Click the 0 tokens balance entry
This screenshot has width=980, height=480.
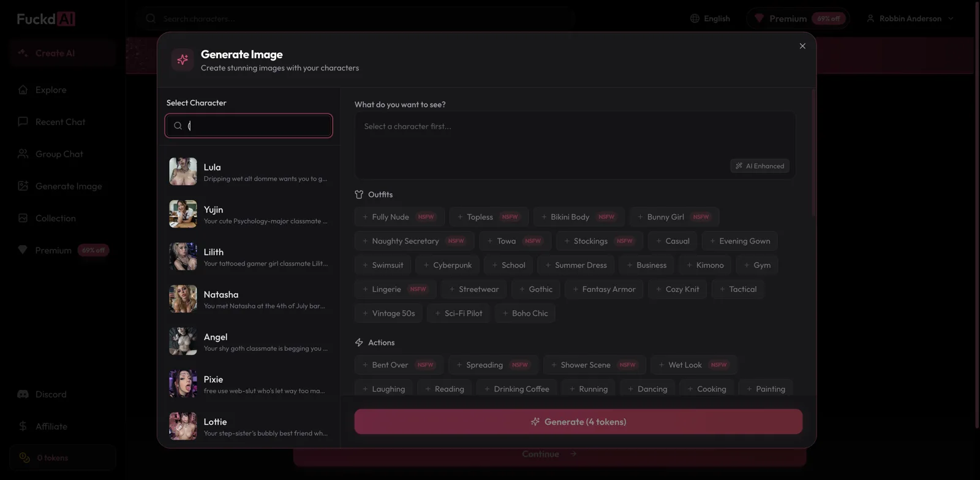[x=62, y=457]
